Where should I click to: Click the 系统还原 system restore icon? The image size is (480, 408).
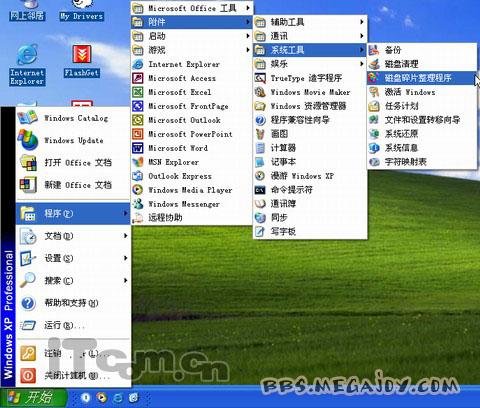coord(374,134)
